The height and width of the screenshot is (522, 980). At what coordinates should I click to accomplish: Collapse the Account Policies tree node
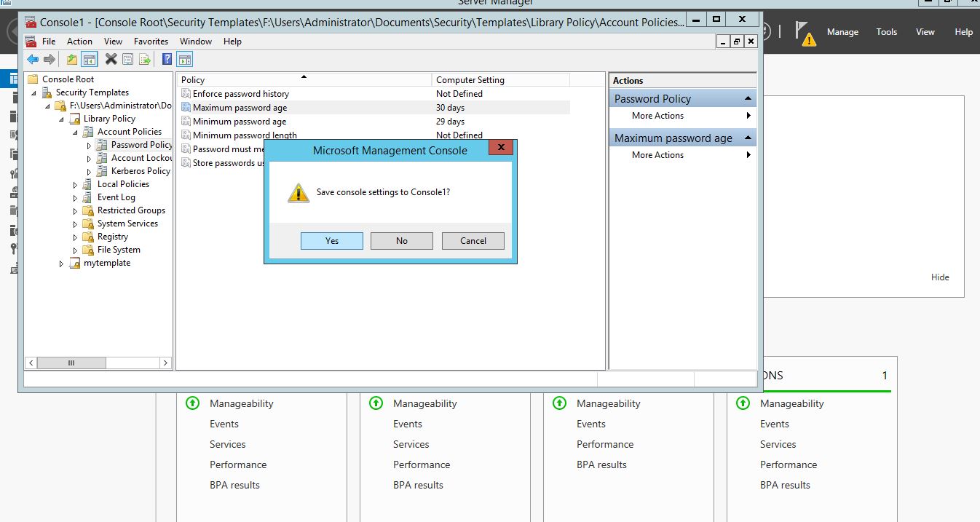click(x=75, y=133)
